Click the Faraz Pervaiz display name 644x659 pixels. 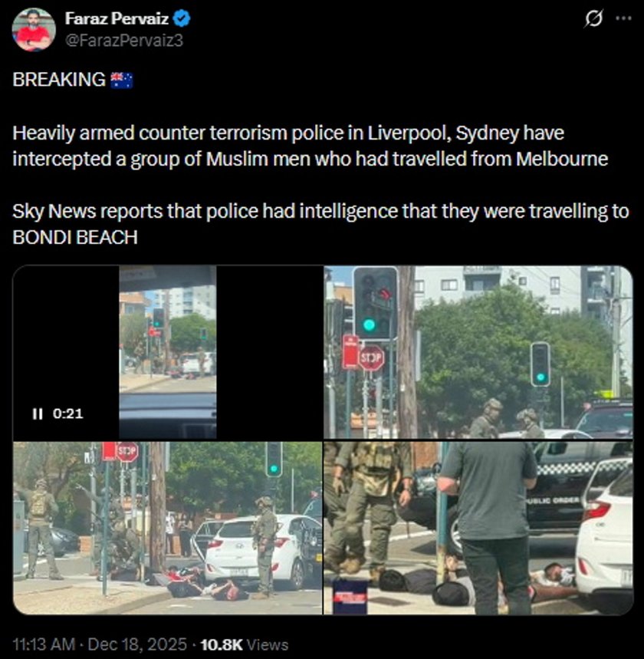point(117,19)
